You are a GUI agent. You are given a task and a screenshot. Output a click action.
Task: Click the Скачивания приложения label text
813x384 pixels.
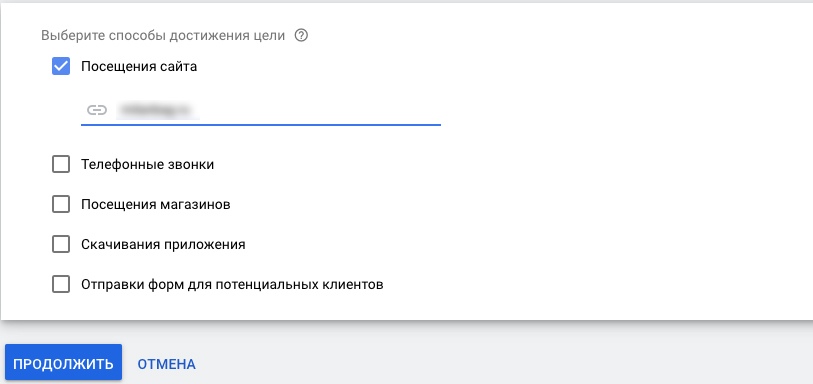tap(163, 245)
